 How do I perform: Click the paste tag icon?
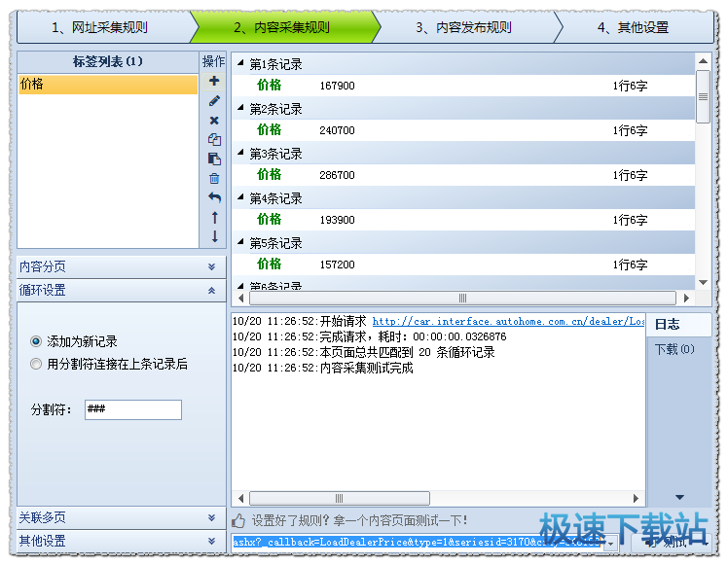pyautogui.click(x=214, y=159)
